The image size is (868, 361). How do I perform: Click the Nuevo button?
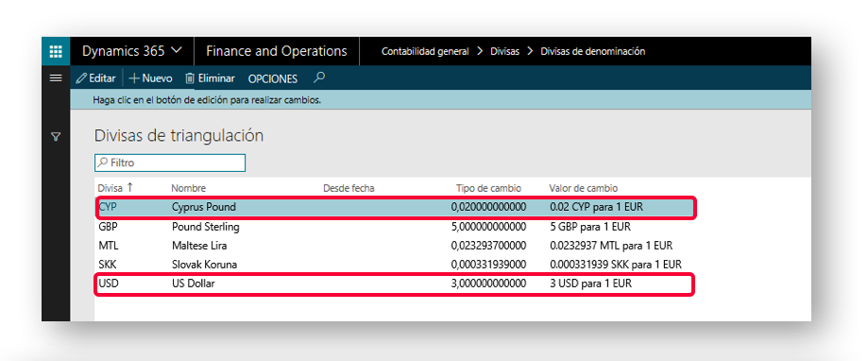(151, 78)
